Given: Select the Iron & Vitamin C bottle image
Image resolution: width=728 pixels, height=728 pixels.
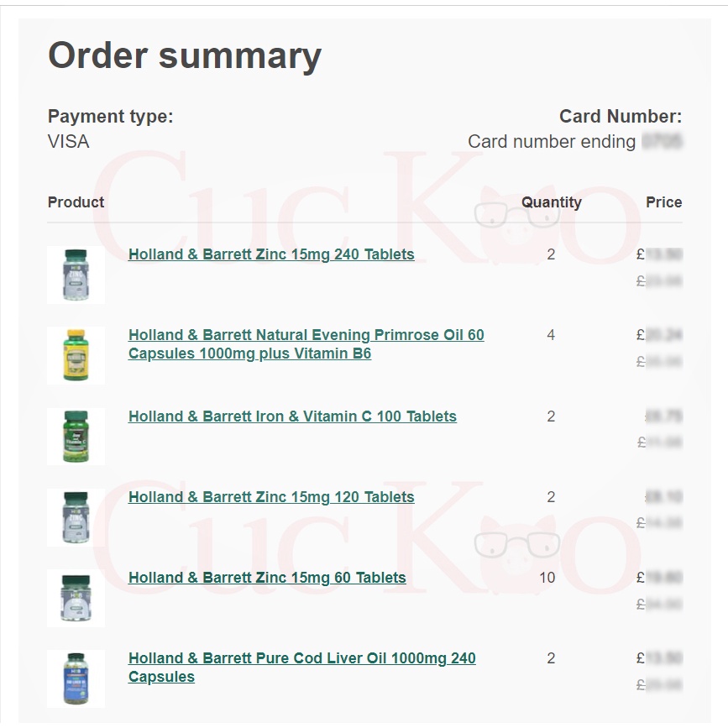Looking at the screenshot, I should (76, 436).
